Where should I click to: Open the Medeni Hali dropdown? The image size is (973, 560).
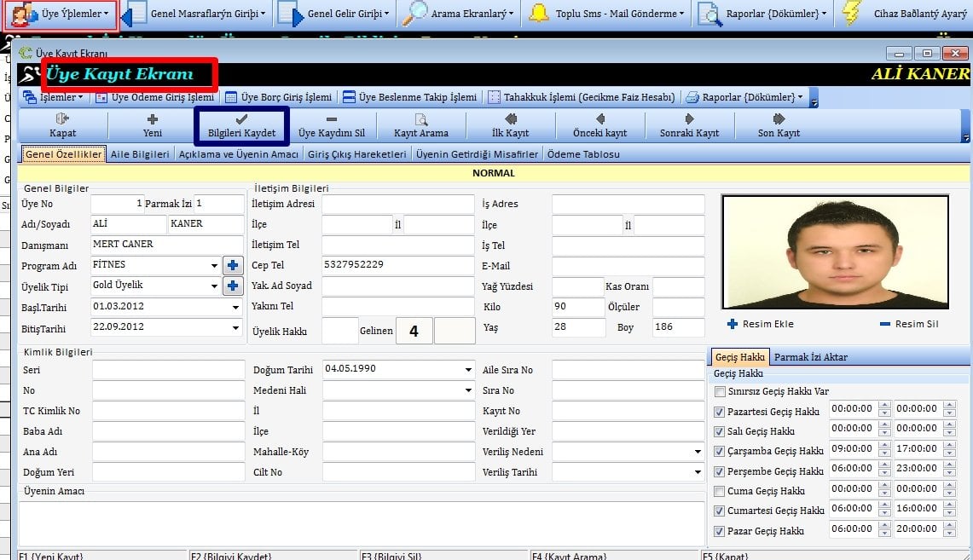click(468, 390)
